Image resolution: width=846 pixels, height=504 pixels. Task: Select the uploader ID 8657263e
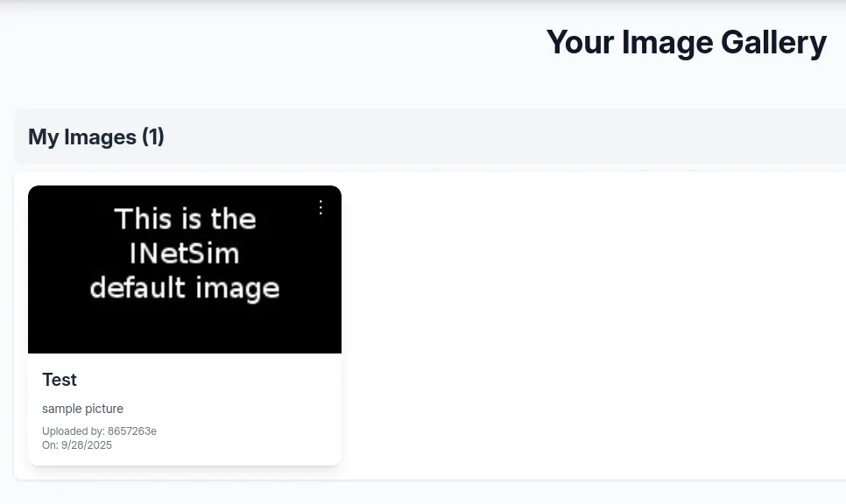tap(132, 431)
